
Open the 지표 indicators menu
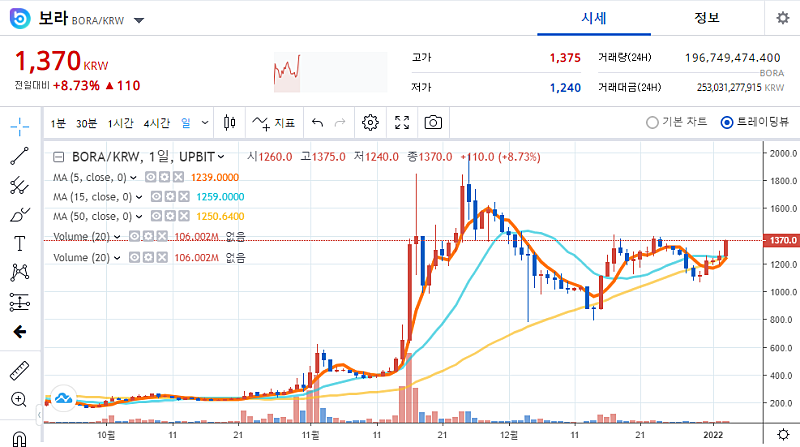point(274,123)
